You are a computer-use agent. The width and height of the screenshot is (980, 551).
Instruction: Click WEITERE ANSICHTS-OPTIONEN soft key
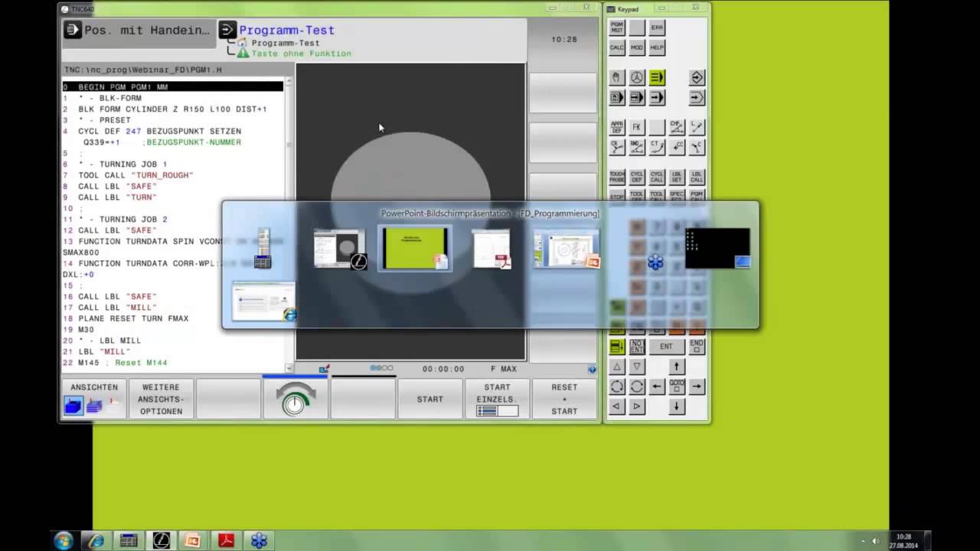tap(161, 399)
